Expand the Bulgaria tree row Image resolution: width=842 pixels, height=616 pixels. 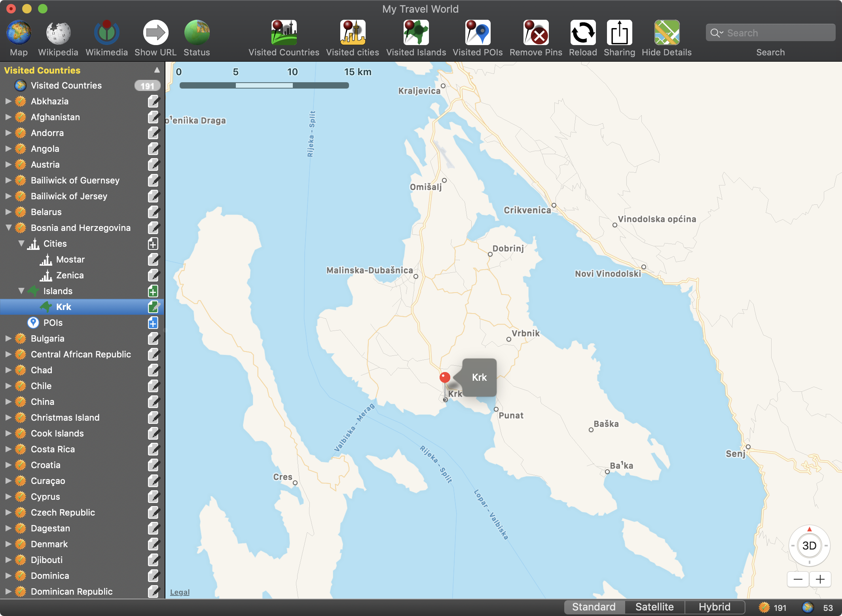[8, 338]
